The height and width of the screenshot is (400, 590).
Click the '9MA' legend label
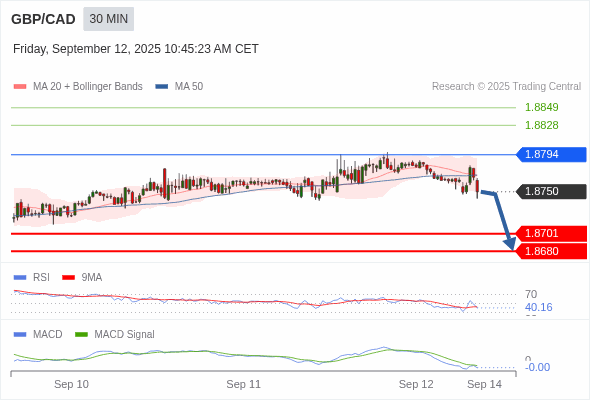92,278
